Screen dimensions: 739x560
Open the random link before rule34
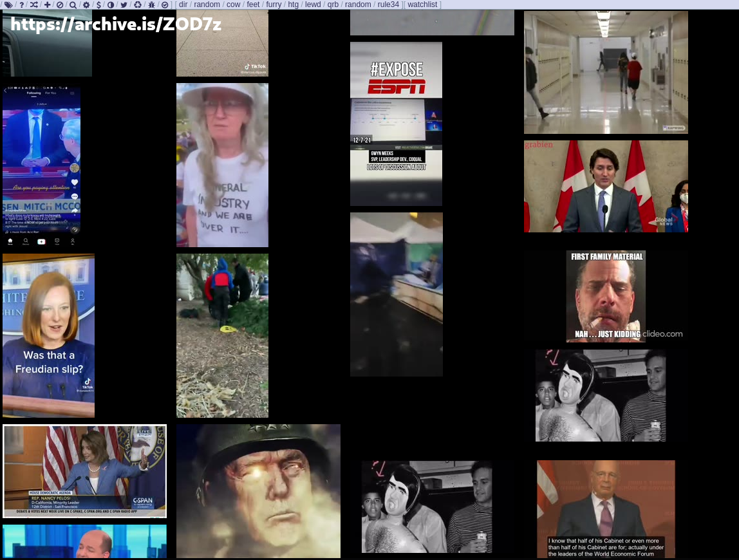click(358, 5)
